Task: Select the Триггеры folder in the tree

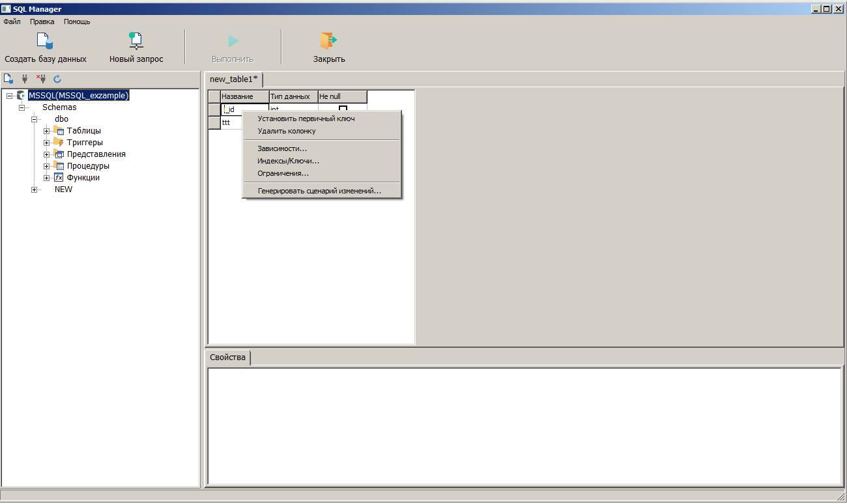Action: coord(84,143)
